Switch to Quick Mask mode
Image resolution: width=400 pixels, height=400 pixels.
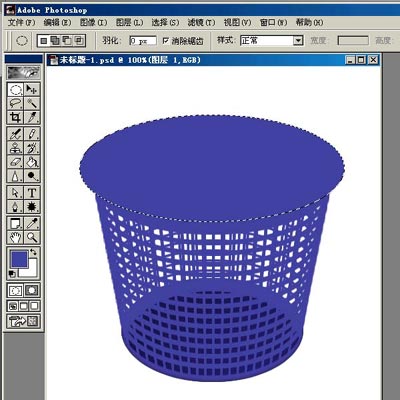click(32, 290)
